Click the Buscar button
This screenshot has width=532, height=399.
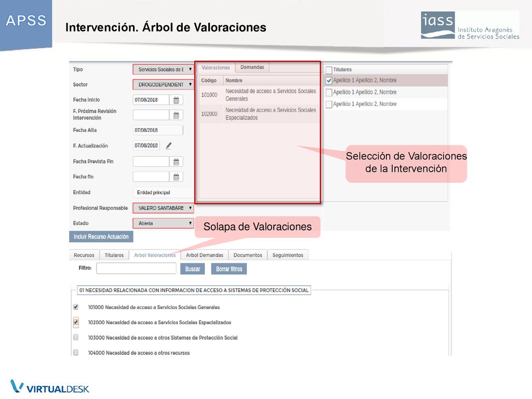[x=192, y=269]
